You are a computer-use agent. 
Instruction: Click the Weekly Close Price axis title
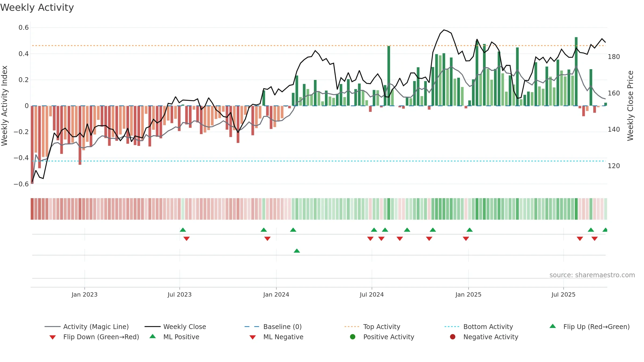pyautogui.click(x=630, y=106)
